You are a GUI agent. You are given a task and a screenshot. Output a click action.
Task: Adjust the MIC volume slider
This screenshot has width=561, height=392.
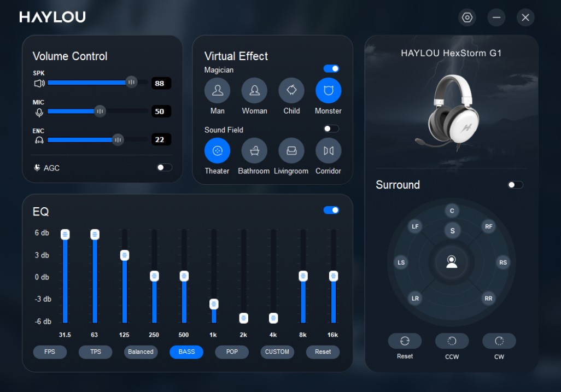pos(100,111)
